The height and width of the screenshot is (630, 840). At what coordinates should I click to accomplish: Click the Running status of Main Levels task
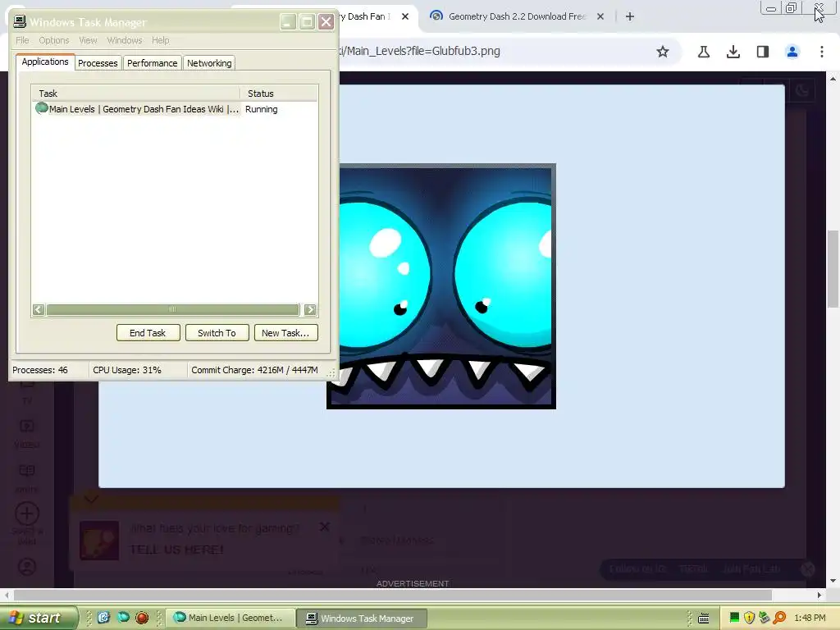pyautogui.click(x=262, y=109)
